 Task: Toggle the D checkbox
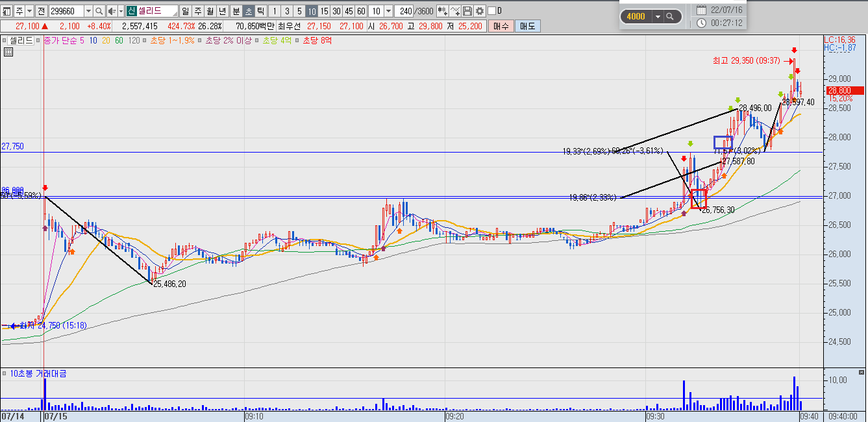491,11
